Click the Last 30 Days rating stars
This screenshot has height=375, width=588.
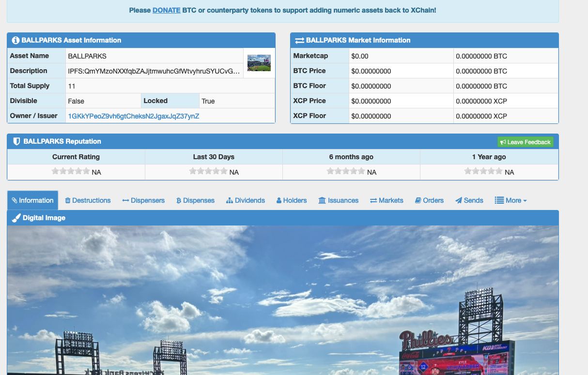click(208, 171)
